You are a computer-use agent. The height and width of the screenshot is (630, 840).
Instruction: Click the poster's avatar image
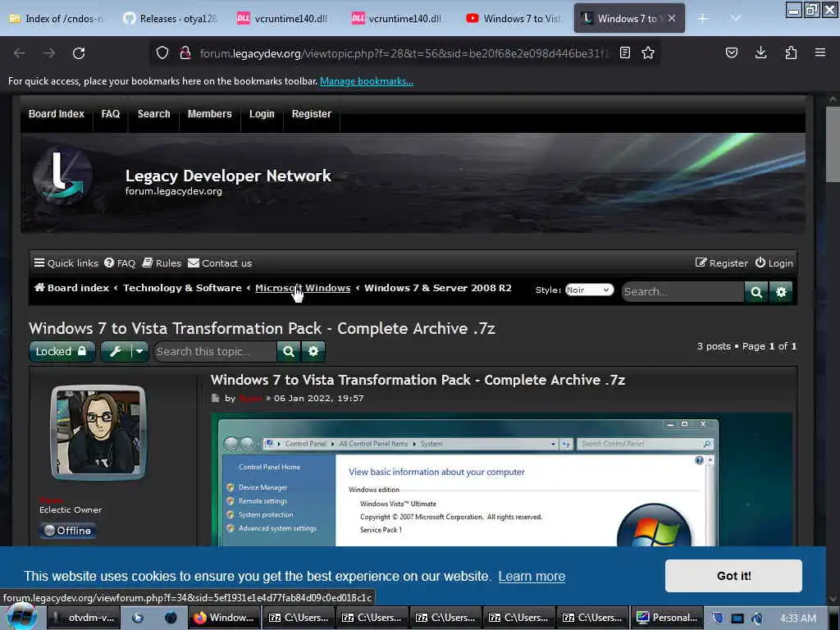(x=98, y=431)
